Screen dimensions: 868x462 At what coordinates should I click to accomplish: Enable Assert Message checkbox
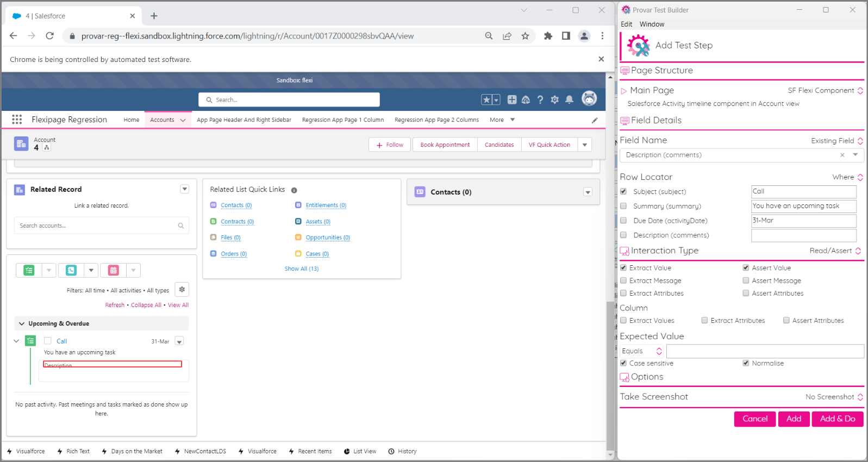coord(746,280)
